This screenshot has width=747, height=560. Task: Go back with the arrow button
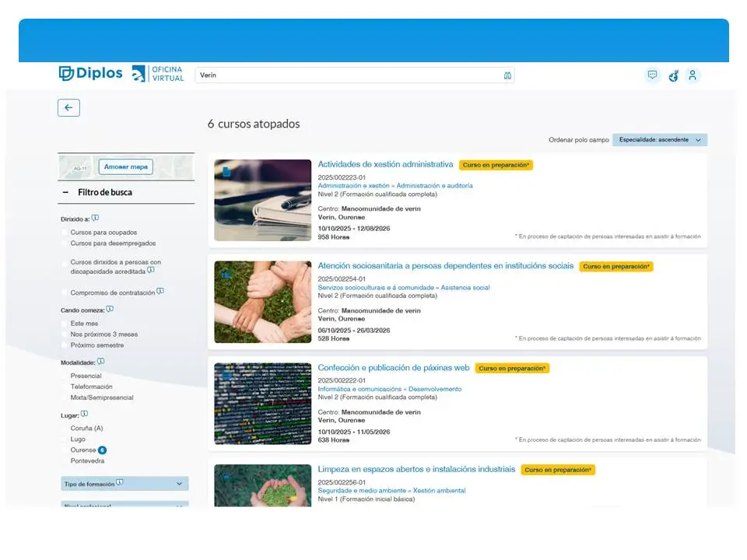pyautogui.click(x=68, y=107)
